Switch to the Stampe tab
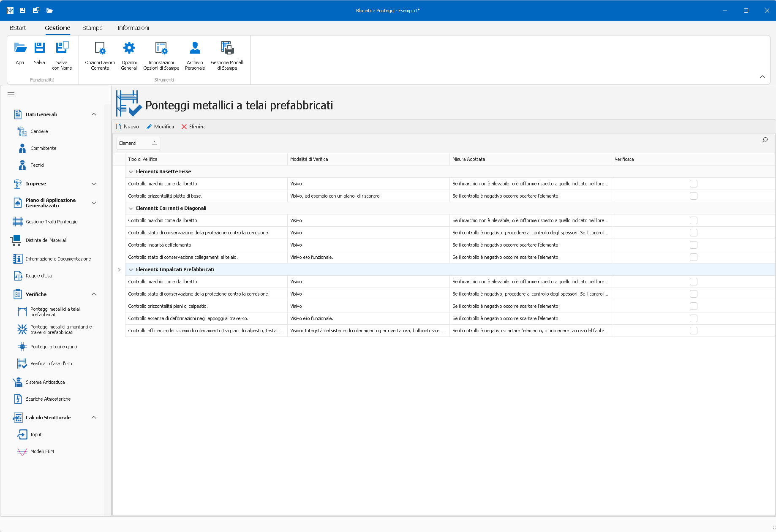The height and width of the screenshot is (532, 776). click(92, 28)
